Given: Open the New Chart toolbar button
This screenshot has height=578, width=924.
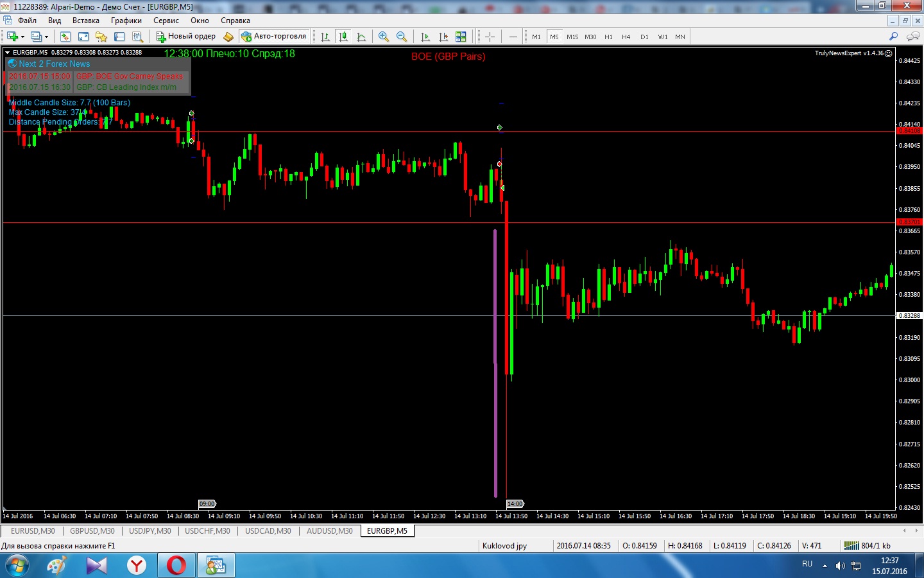Looking at the screenshot, I should click(12, 37).
